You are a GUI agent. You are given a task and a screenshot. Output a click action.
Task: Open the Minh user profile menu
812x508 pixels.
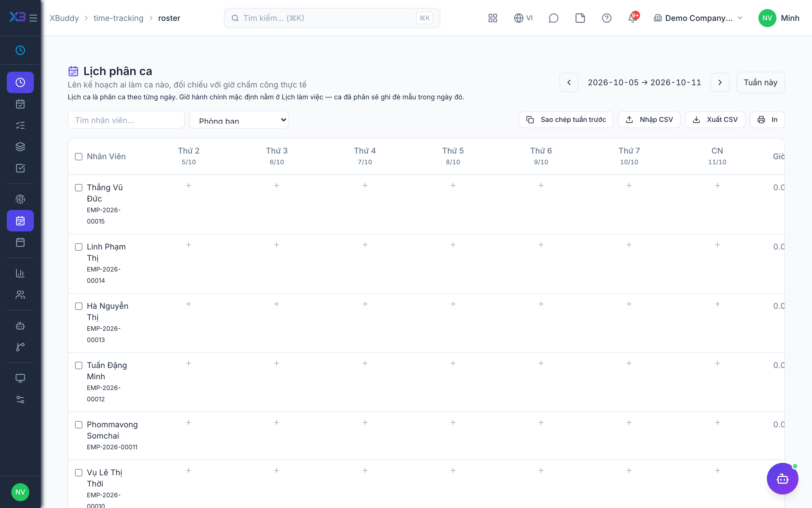(779, 18)
